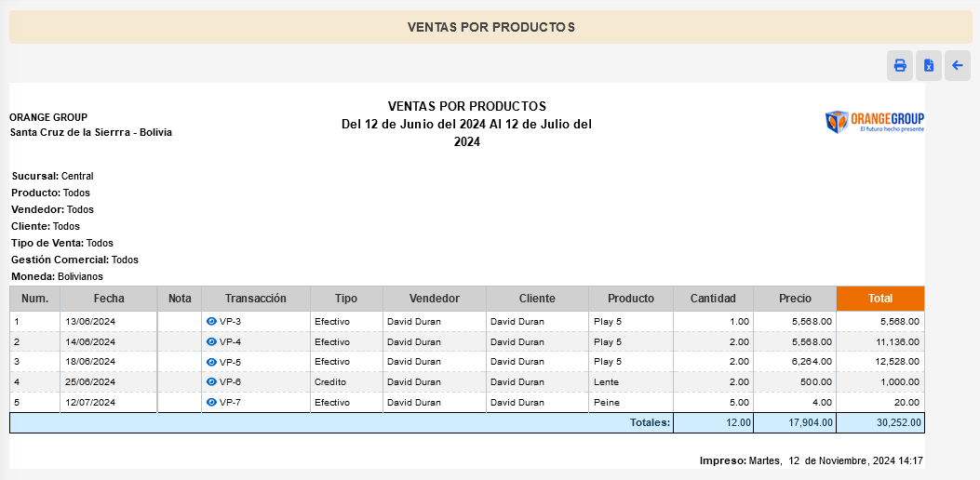
Task: Select the Total column header
Action: coord(880,299)
